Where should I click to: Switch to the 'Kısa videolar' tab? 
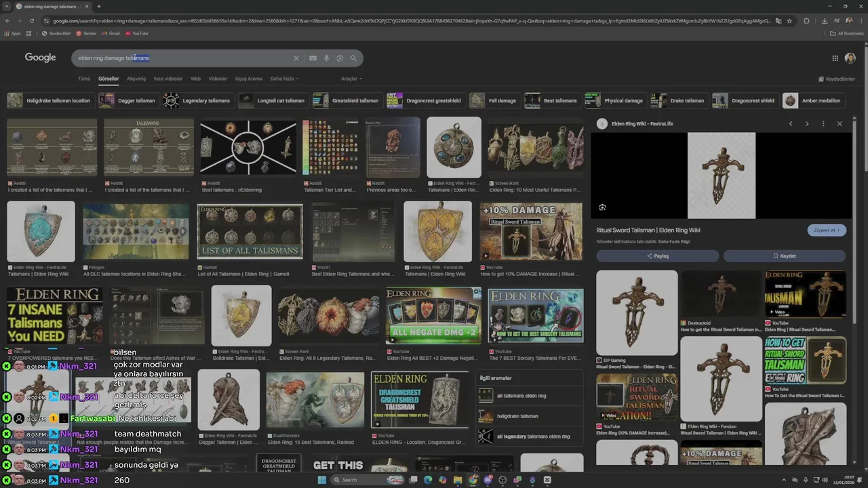point(168,79)
